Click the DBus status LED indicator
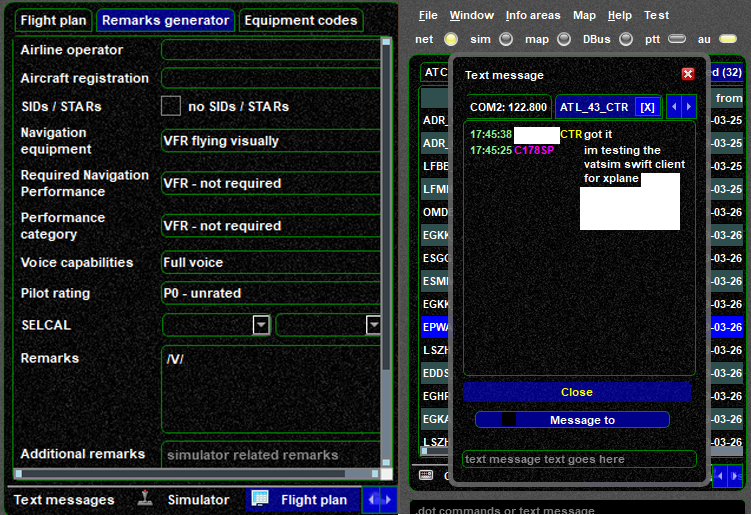The width and height of the screenshot is (751, 515). point(626,39)
